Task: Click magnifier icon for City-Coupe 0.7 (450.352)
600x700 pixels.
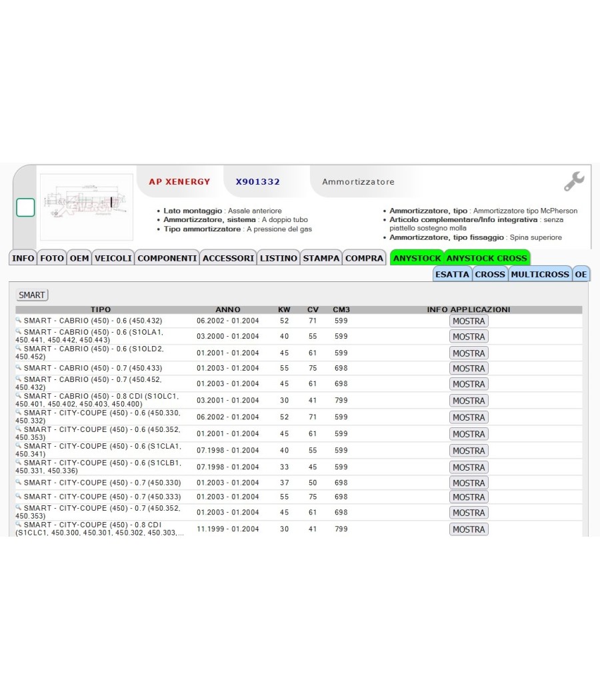Action: [x=18, y=507]
